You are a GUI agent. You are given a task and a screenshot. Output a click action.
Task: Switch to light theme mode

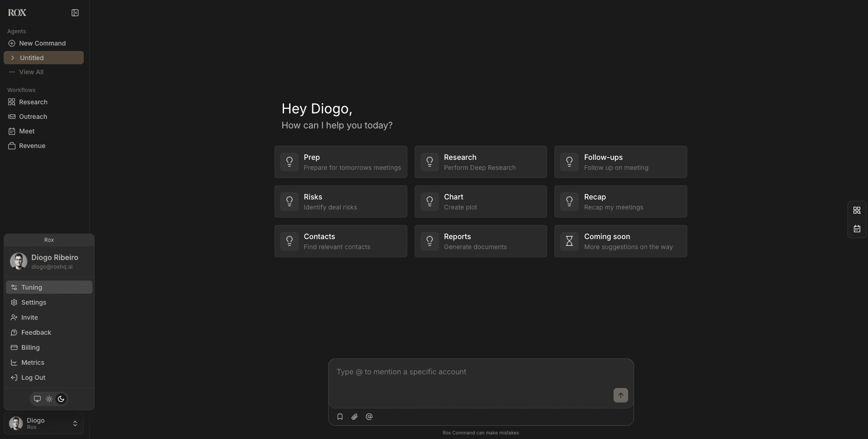(x=49, y=399)
